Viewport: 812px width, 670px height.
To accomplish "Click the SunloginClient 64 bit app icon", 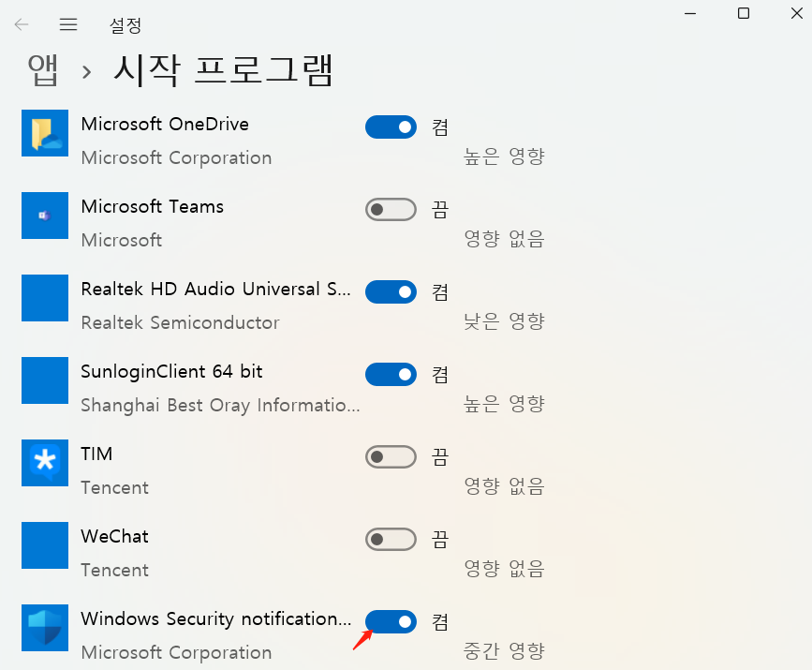I will [x=44, y=380].
